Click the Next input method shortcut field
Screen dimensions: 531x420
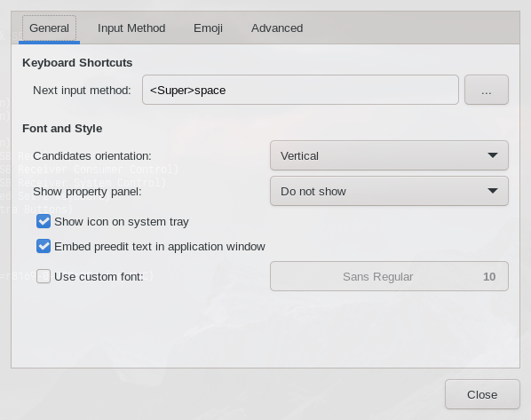coord(300,90)
